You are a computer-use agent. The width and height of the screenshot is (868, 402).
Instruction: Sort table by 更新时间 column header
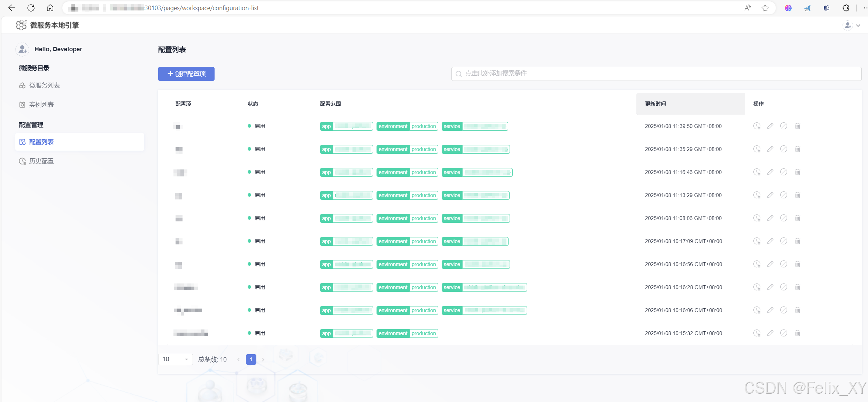655,104
